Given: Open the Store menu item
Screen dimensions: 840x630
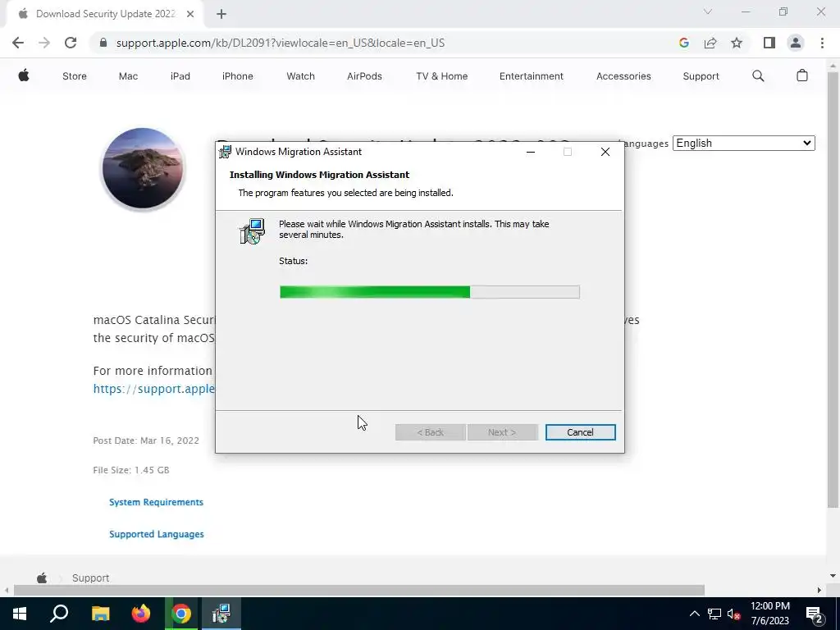Looking at the screenshot, I should click(x=75, y=76).
